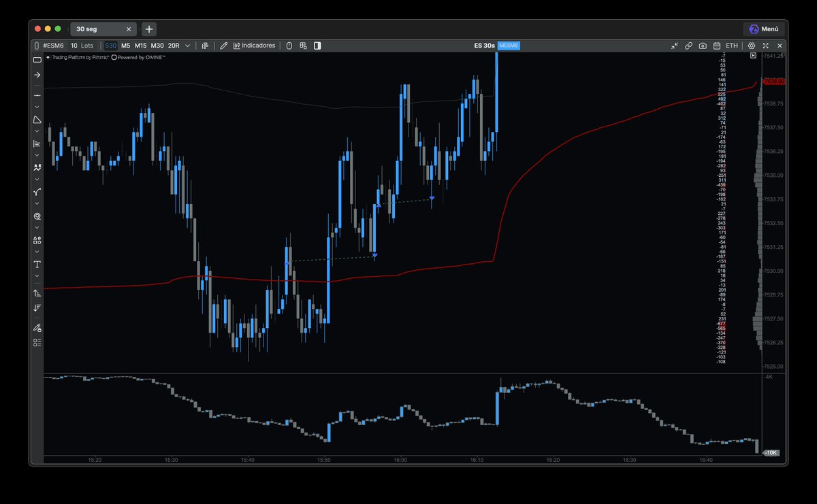Open the Indicadores button
Viewport: 817px width, 504px height.
click(254, 46)
